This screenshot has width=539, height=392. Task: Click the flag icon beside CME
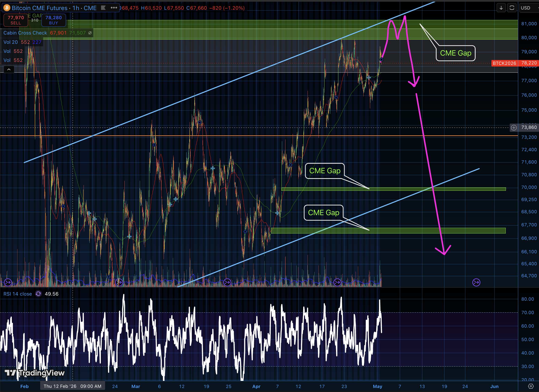(x=103, y=8)
